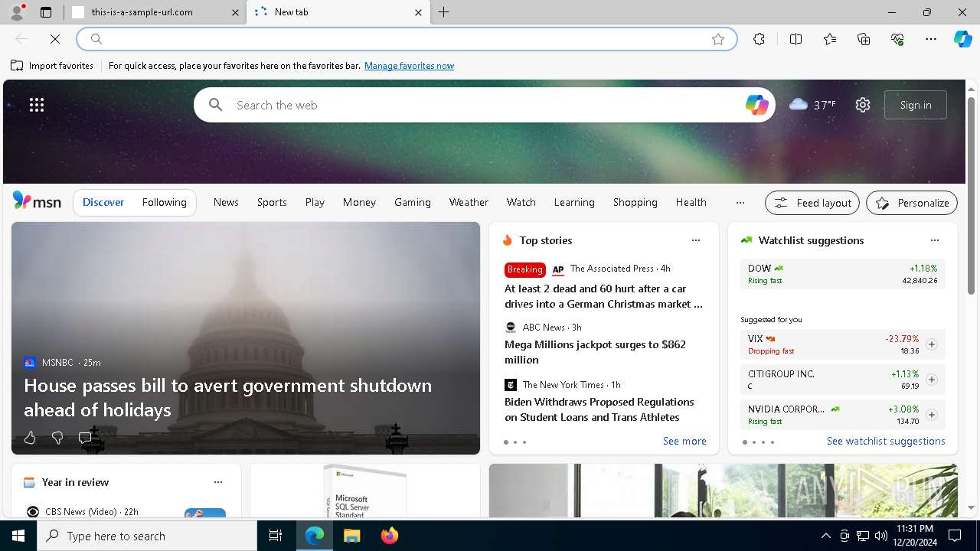Open the House passes bill headline
This screenshot has height=551, width=980.
(227, 397)
